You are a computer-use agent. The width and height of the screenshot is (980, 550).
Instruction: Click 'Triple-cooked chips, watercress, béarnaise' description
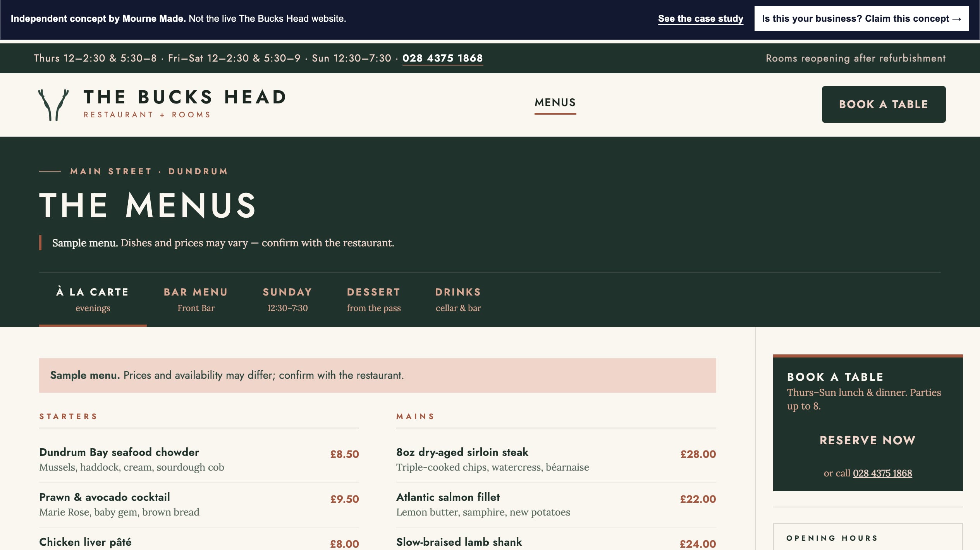click(492, 467)
